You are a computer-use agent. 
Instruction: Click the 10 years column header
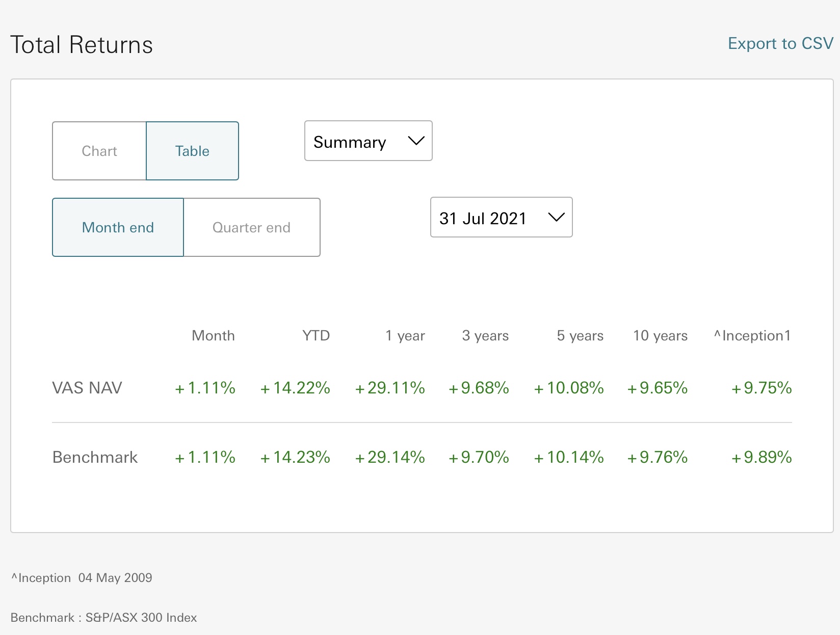[660, 335]
